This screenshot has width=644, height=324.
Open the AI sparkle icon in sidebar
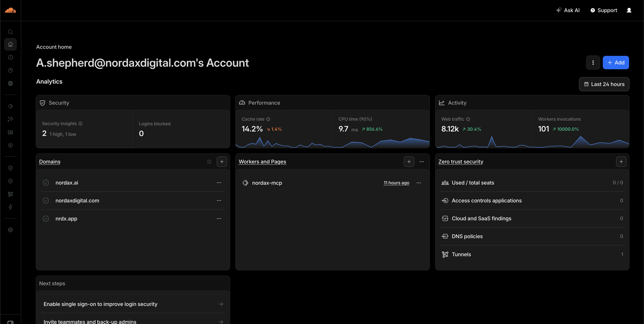pos(10,119)
